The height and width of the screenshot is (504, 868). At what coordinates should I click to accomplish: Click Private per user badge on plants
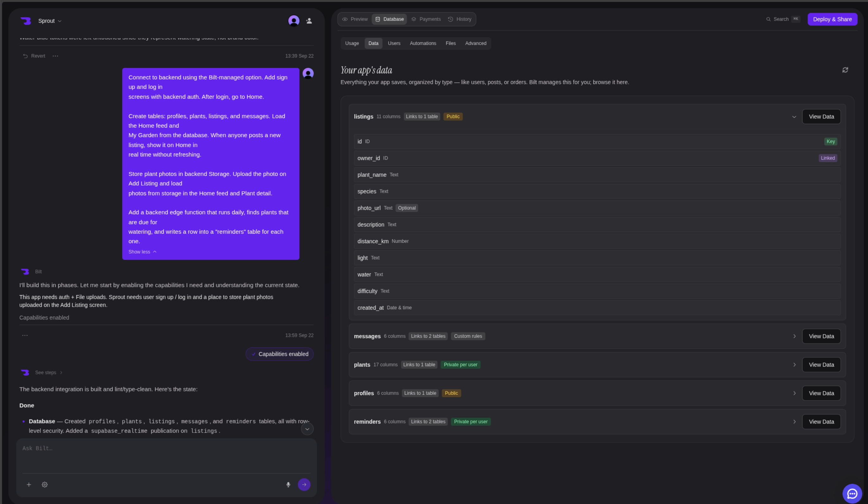460,365
